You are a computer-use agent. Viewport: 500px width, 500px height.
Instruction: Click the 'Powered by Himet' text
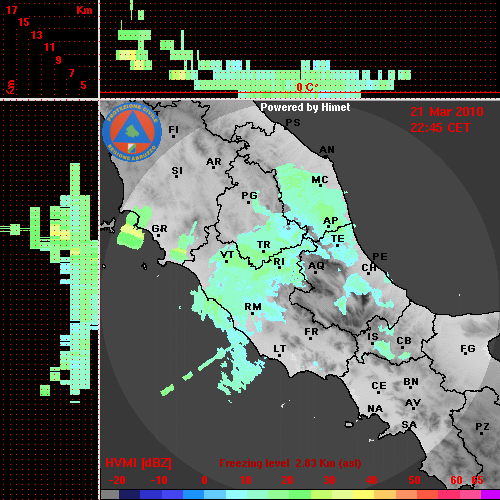coord(305,107)
